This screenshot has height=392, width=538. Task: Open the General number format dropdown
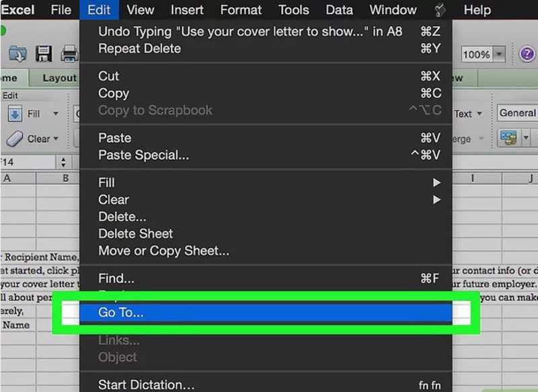(516, 114)
